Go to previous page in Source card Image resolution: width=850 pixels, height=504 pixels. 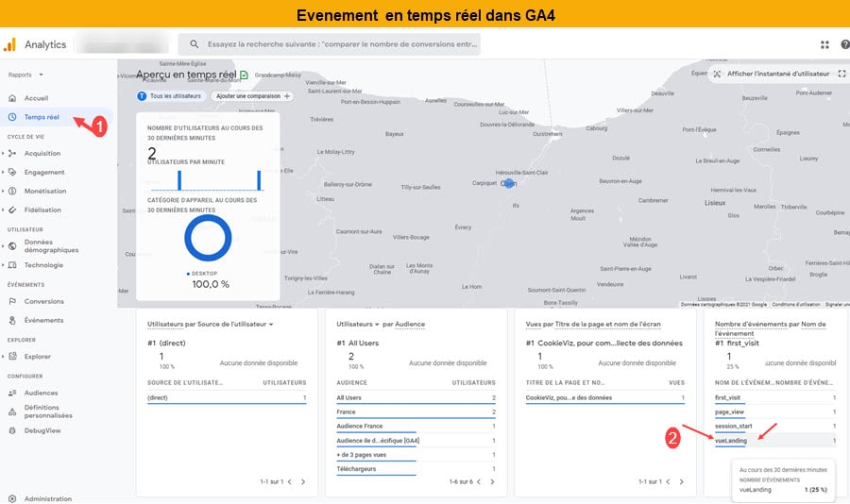(x=290, y=481)
